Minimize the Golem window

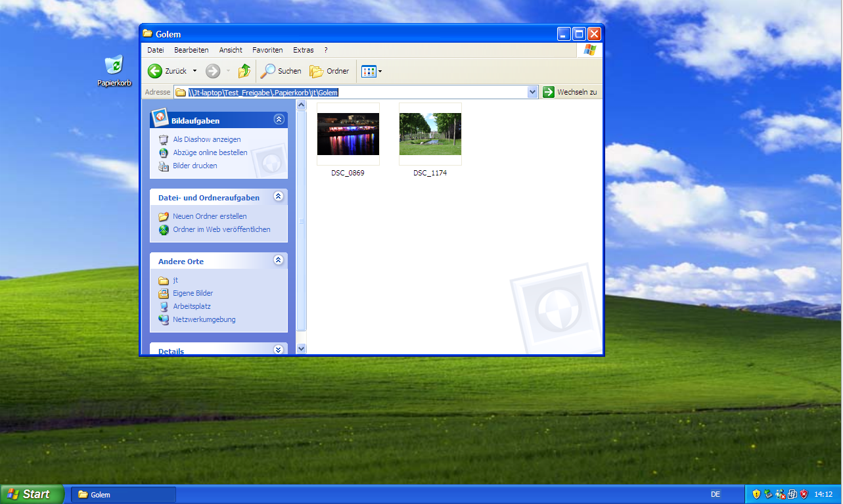click(x=564, y=34)
